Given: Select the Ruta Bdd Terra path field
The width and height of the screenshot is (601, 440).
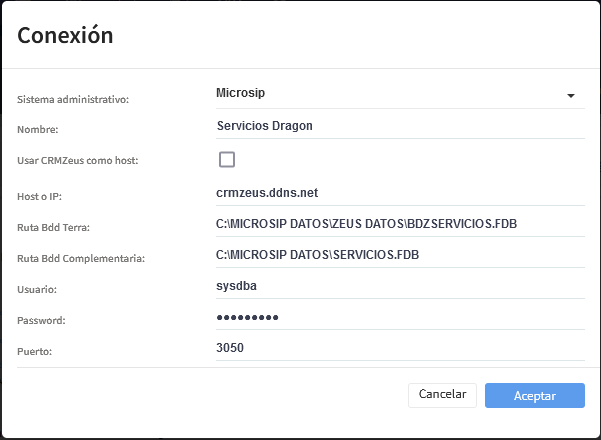Looking at the screenshot, I should pos(400,223).
